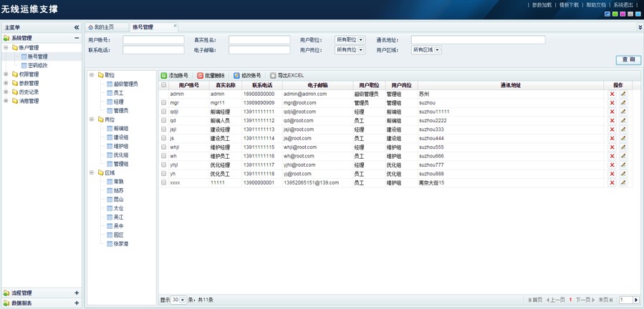Delete the xxxx account row
Screen dimensions: 644x309
[612, 182]
